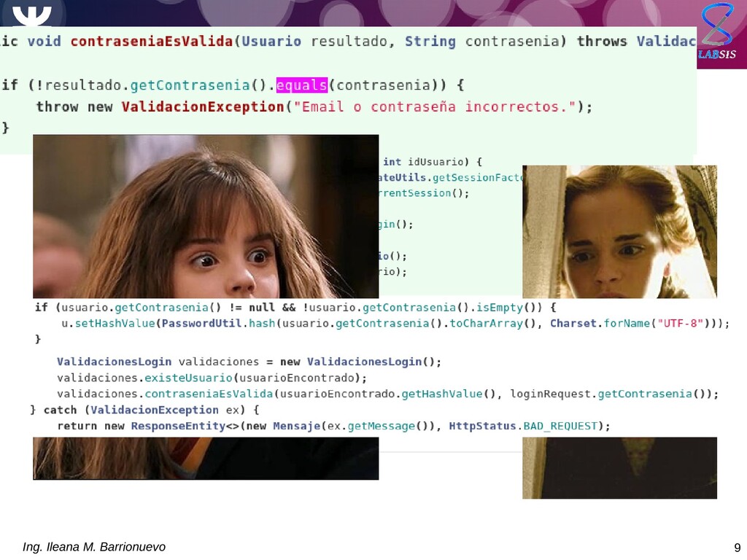
Task: Click 'getMessage' in the return line
Action: (381, 426)
